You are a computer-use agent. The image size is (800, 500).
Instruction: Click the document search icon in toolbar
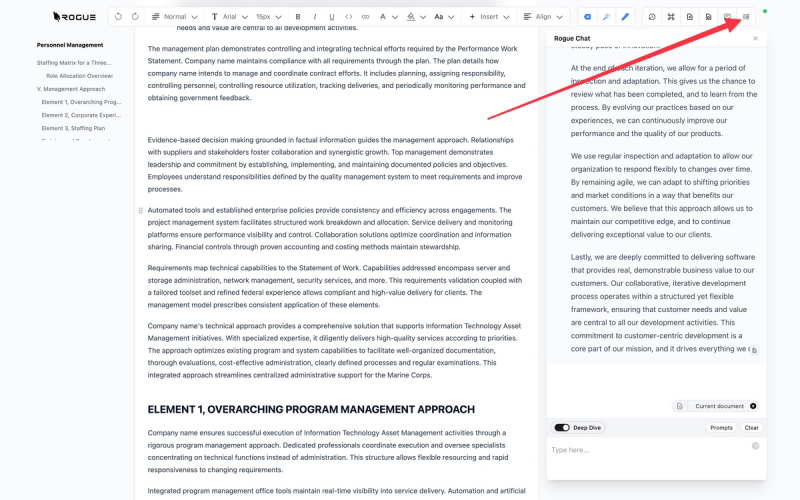(x=709, y=17)
